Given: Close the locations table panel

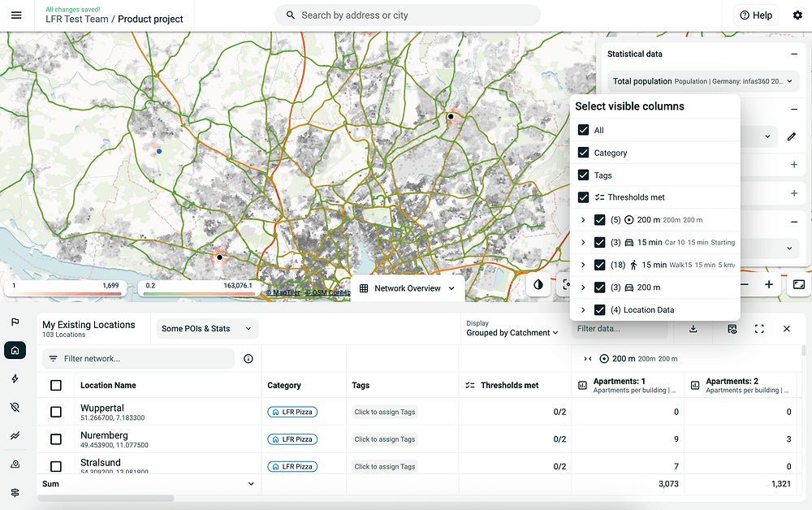Looking at the screenshot, I should click(787, 329).
